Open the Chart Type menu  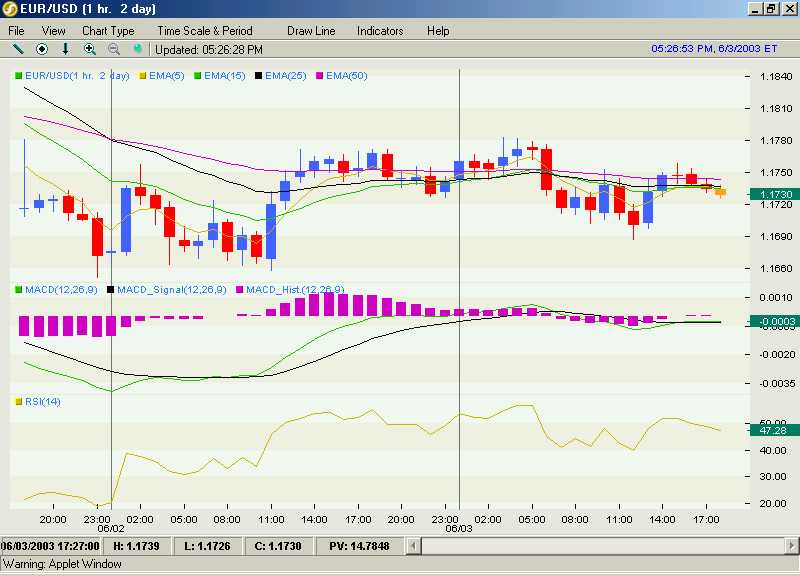click(108, 31)
